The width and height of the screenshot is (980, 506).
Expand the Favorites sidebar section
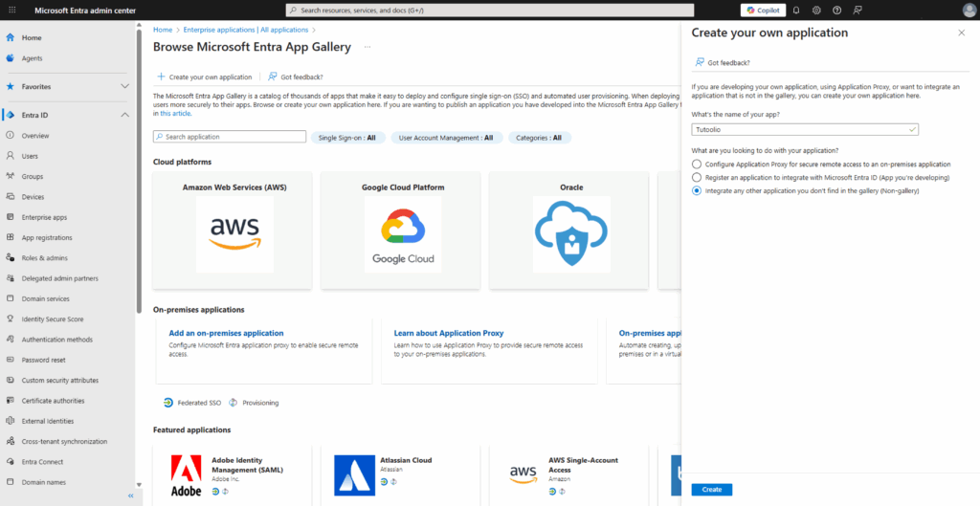click(x=124, y=86)
